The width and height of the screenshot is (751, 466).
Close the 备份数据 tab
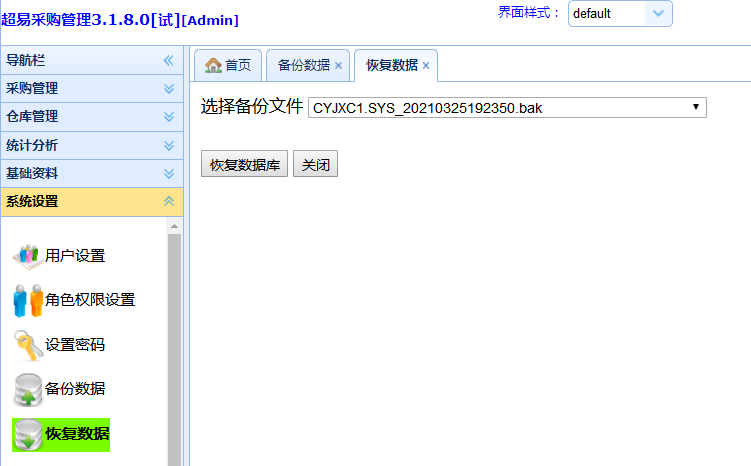point(338,66)
